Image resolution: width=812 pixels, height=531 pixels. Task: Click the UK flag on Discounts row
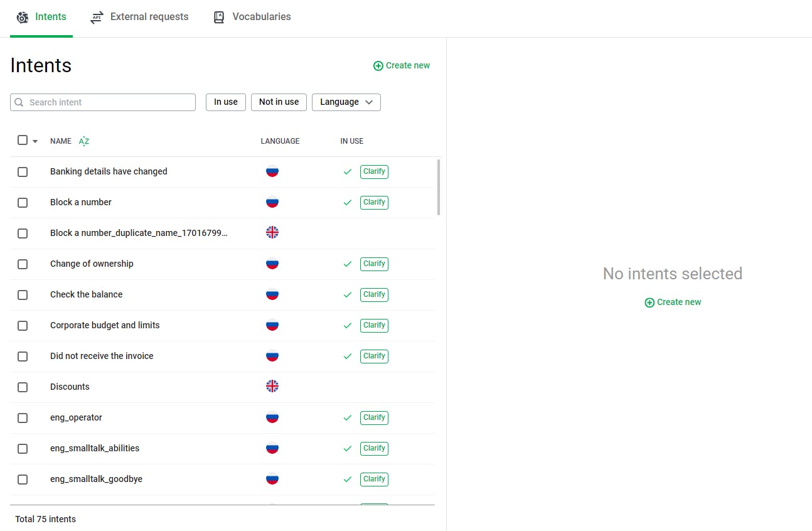[x=272, y=387]
